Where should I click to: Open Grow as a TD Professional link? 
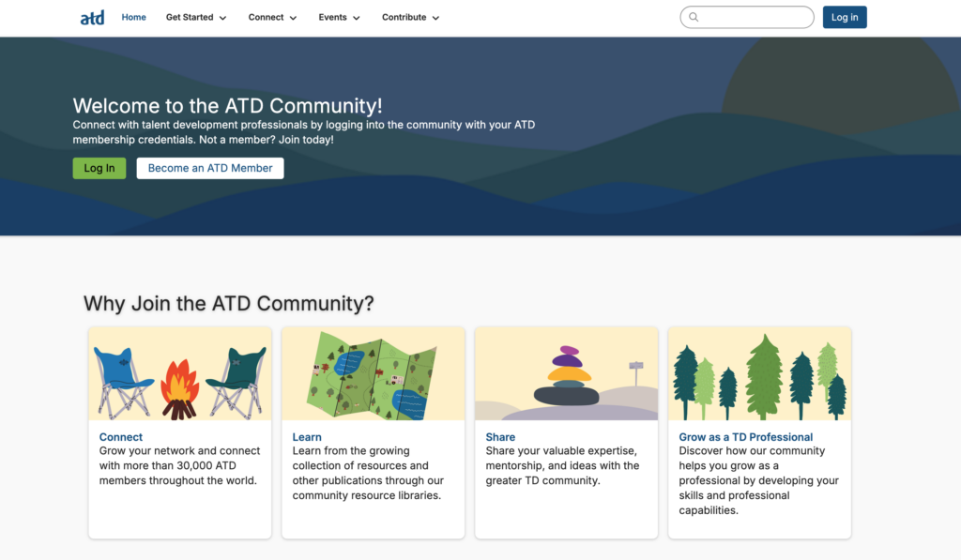click(746, 437)
